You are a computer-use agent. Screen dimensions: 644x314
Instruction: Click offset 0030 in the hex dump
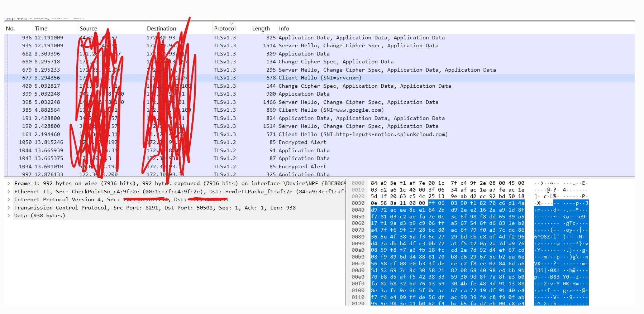[x=358, y=203]
